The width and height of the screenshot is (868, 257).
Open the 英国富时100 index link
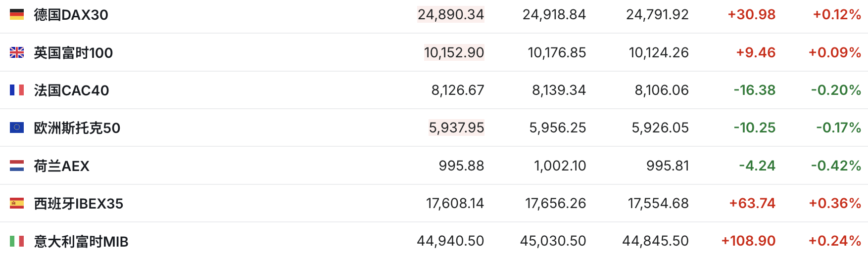pyautogui.click(x=73, y=52)
